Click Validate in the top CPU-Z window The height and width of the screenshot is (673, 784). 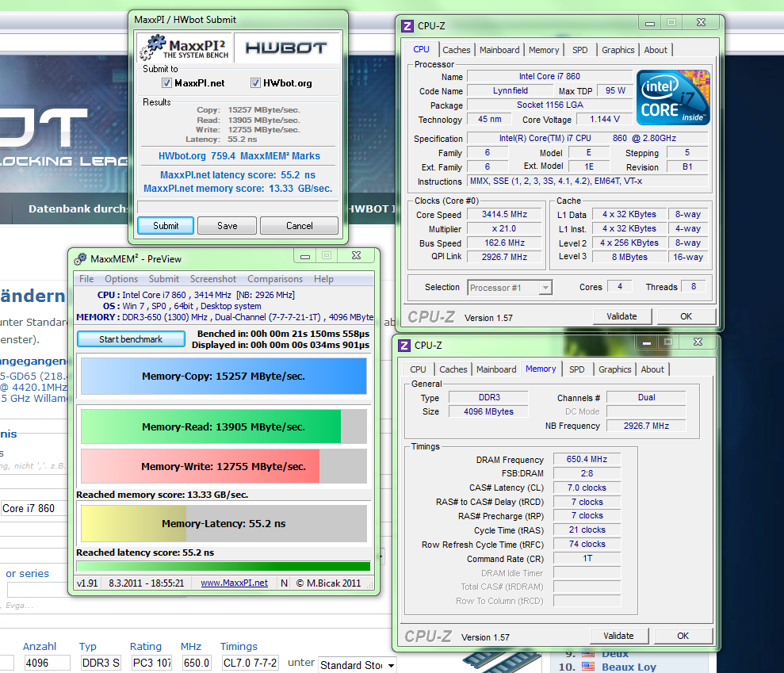pos(622,316)
